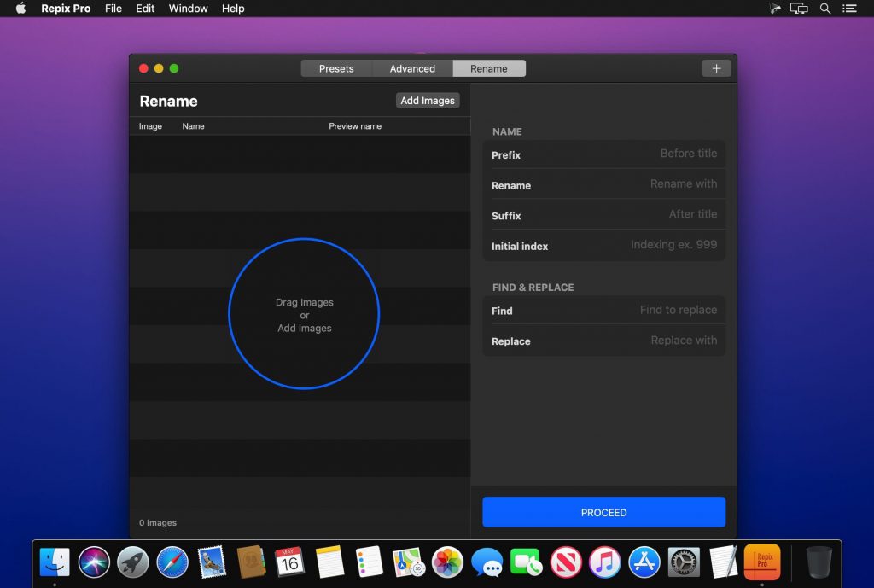This screenshot has height=588, width=874.
Task: Open System Preferences from the Dock
Action: [x=683, y=562]
